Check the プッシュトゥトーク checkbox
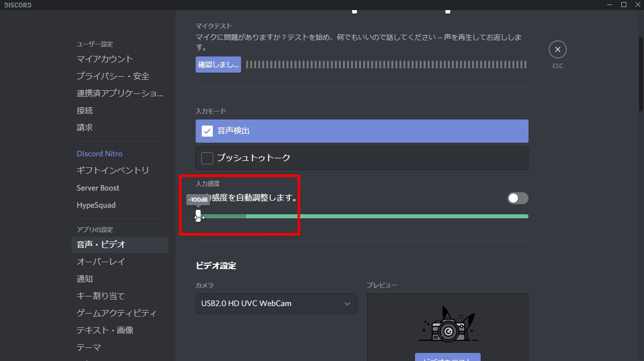The image size is (644, 361). tap(207, 158)
